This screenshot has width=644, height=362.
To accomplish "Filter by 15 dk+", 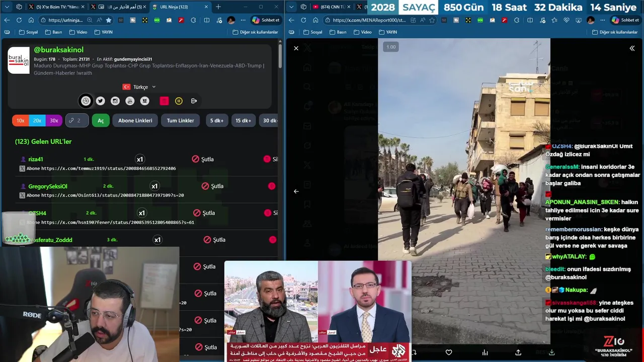I will (244, 121).
